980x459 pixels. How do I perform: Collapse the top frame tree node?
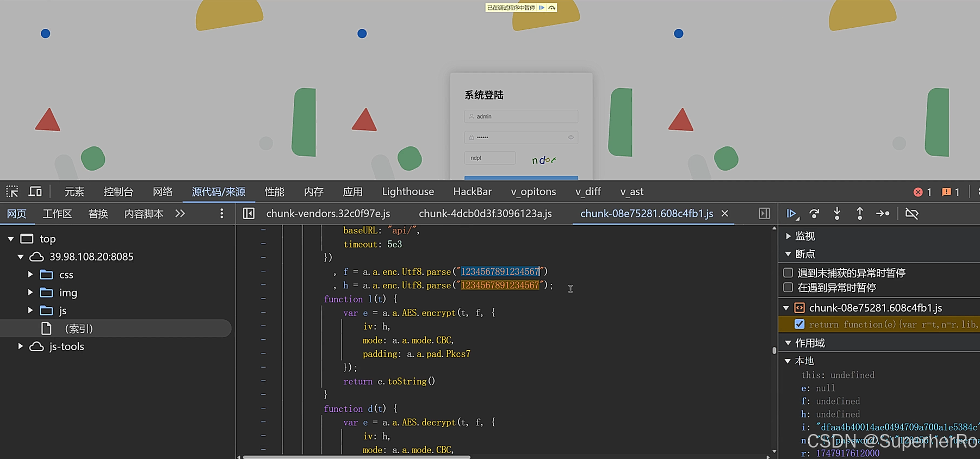coord(11,239)
